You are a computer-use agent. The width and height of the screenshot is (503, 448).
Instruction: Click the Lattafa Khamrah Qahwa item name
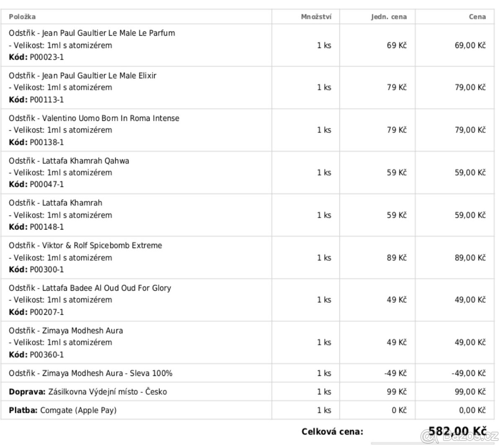point(69,161)
